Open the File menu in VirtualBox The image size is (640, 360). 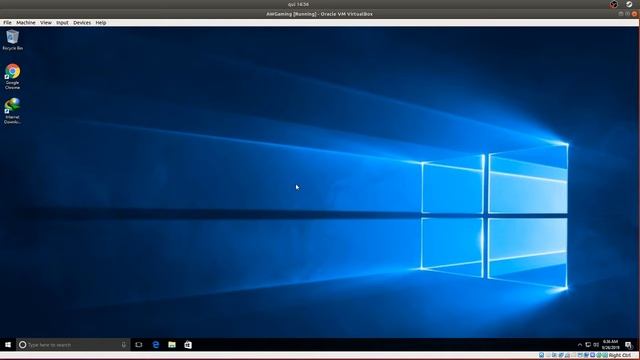(x=7, y=23)
